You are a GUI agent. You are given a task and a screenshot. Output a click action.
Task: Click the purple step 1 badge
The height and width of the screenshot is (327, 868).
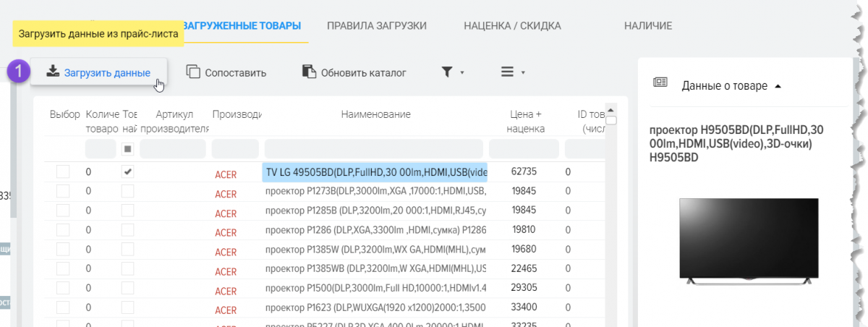pos(19,72)
